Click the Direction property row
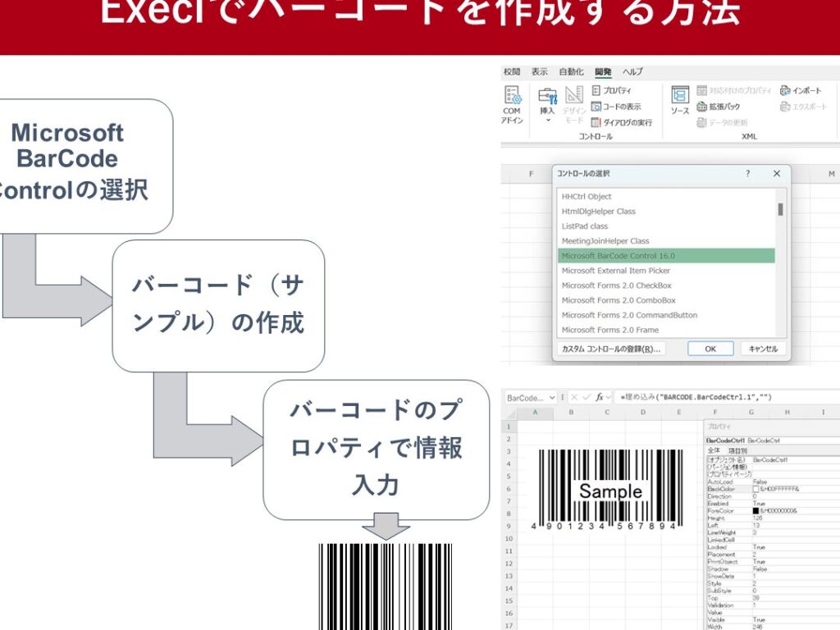The image size is (840, 630). (773, 496)
